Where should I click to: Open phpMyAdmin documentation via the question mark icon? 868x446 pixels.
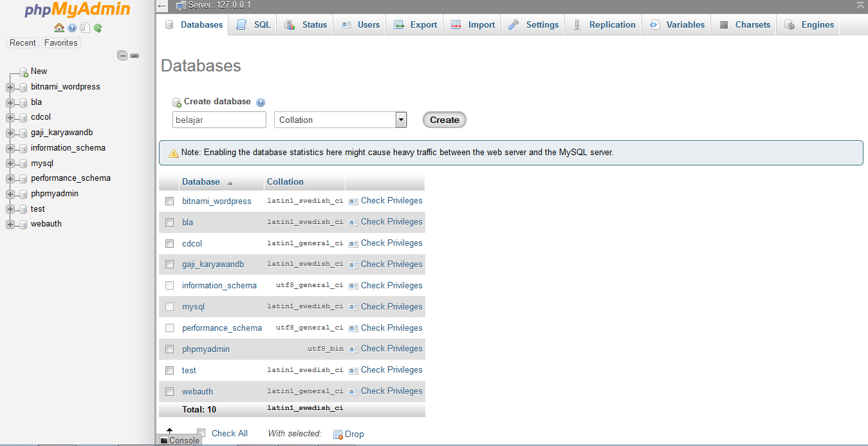click(71, 28)
